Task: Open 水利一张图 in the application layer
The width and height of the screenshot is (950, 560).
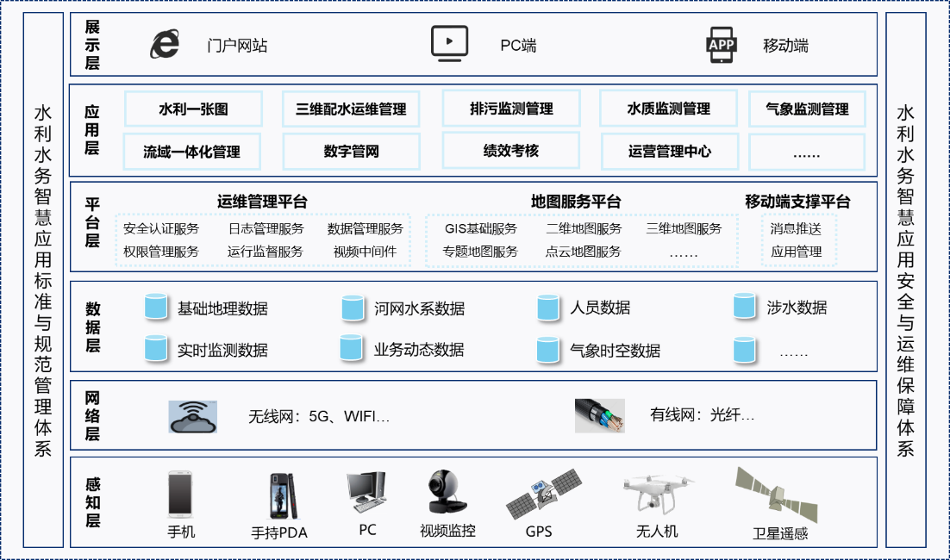Action: (x=191, y=108)
